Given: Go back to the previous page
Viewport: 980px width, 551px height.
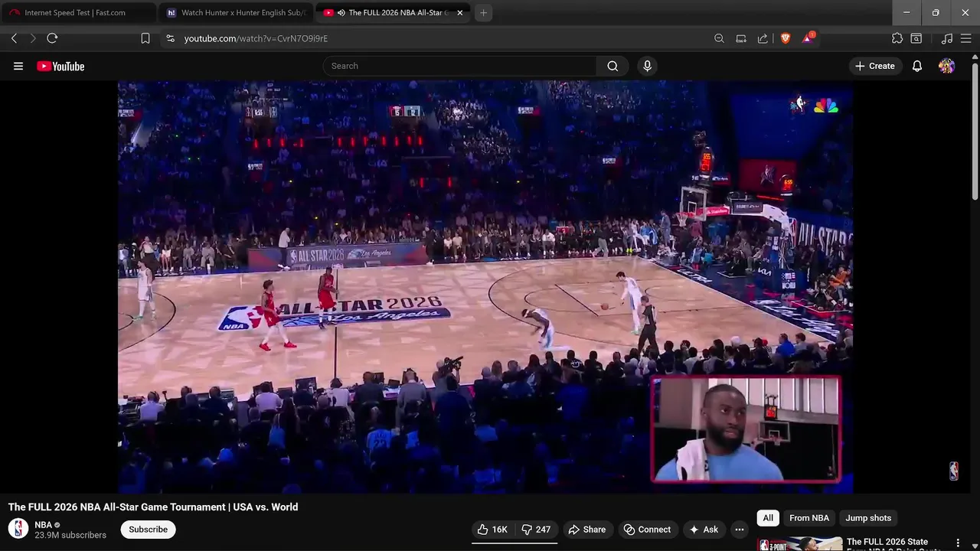Looking at the screenshot, I should click(x=14, y=38).
